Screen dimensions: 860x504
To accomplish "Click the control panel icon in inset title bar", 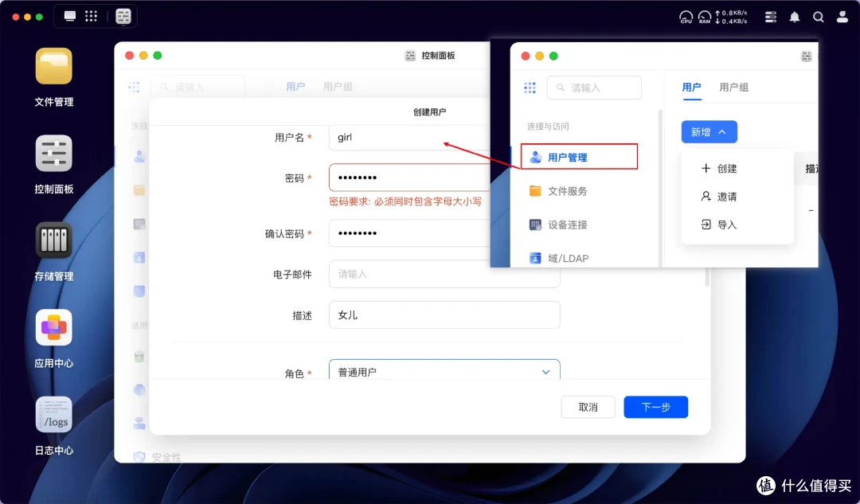I will [806, 56].
